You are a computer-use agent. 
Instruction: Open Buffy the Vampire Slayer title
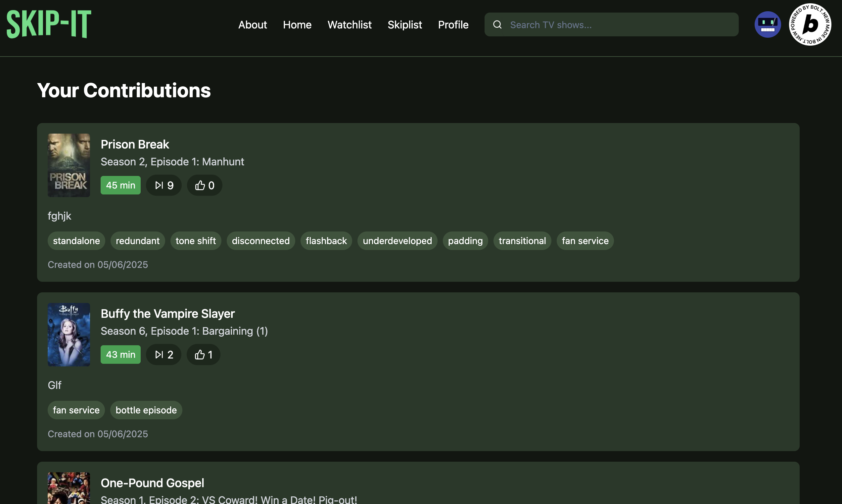point(167,314)
